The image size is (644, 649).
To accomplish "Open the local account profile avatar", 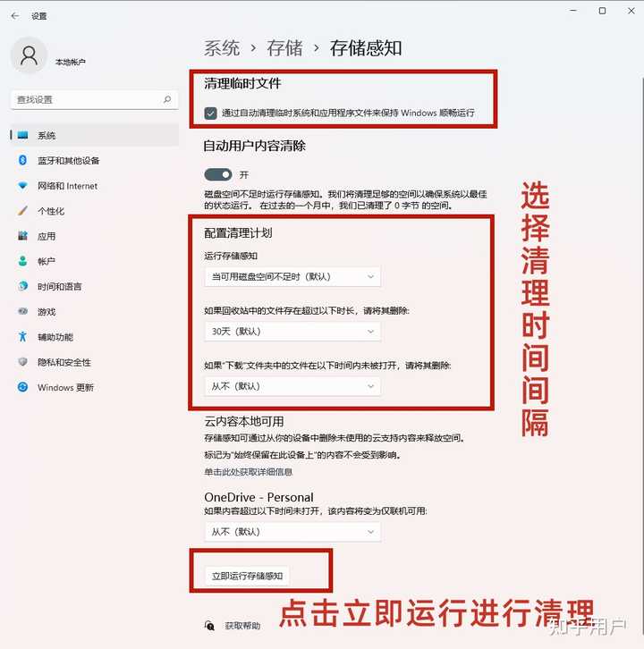I will [x=29, y=55].
